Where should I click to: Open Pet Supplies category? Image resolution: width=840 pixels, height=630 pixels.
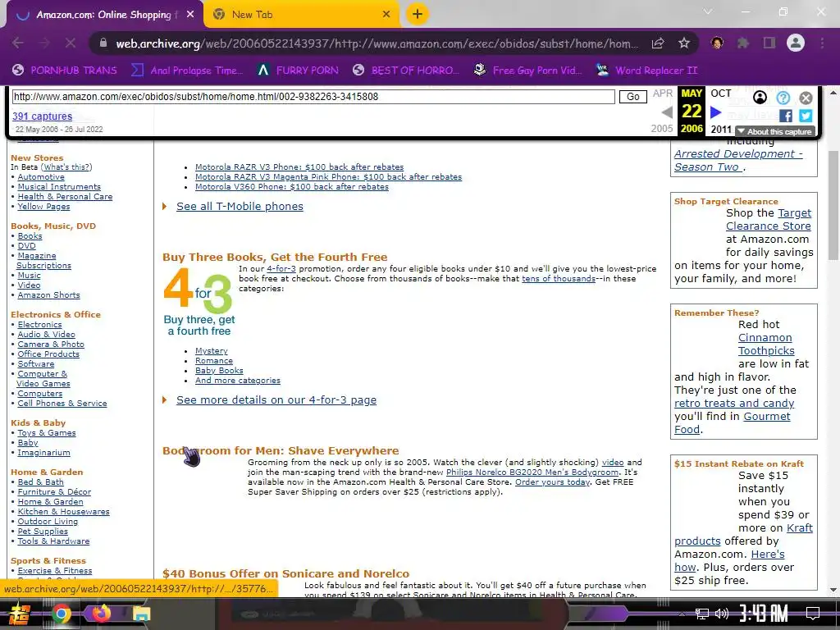[43, 532]
